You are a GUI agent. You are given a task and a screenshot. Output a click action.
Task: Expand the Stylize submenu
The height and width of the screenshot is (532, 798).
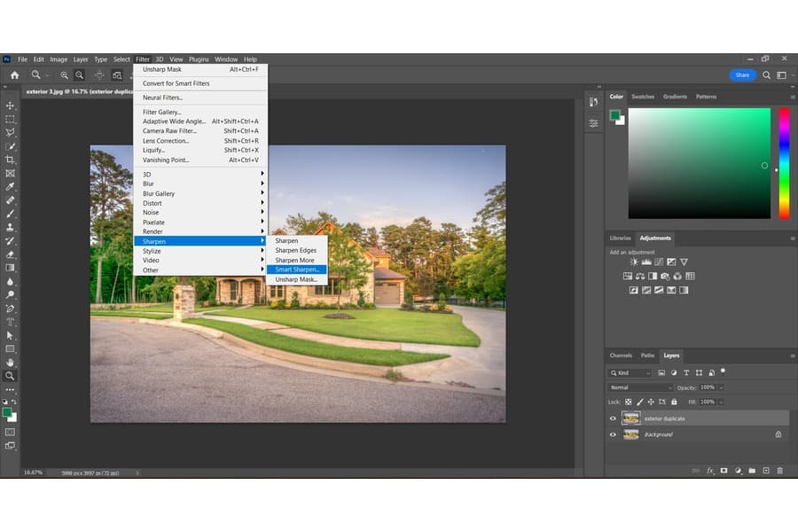pyautogui.click(x=200, y=251)
